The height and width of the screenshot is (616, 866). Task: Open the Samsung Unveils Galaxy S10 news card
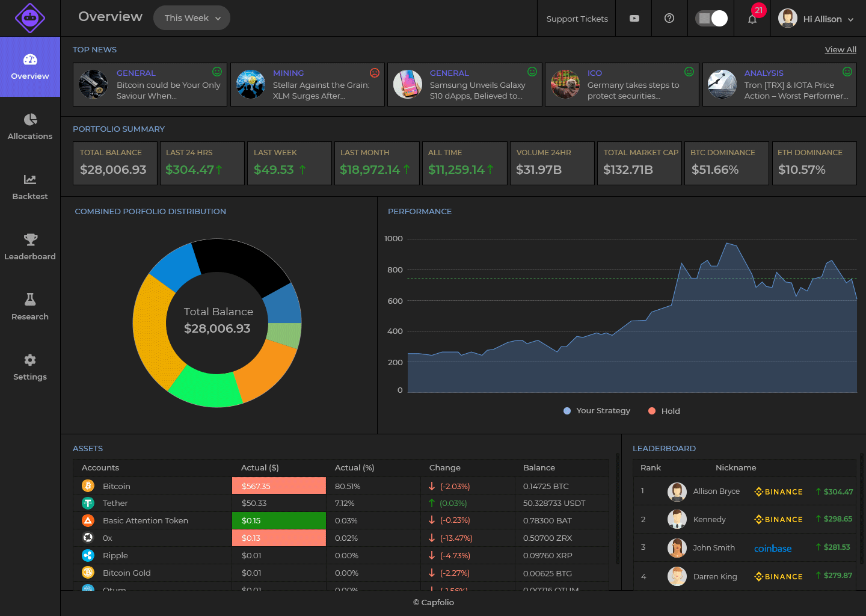pos(465,85)
